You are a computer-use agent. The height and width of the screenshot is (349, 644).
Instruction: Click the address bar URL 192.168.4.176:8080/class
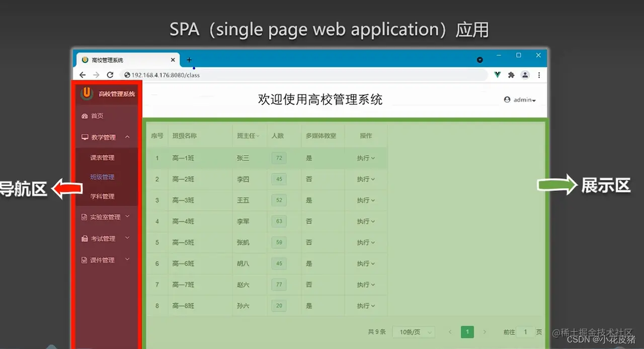pos(166,75)
